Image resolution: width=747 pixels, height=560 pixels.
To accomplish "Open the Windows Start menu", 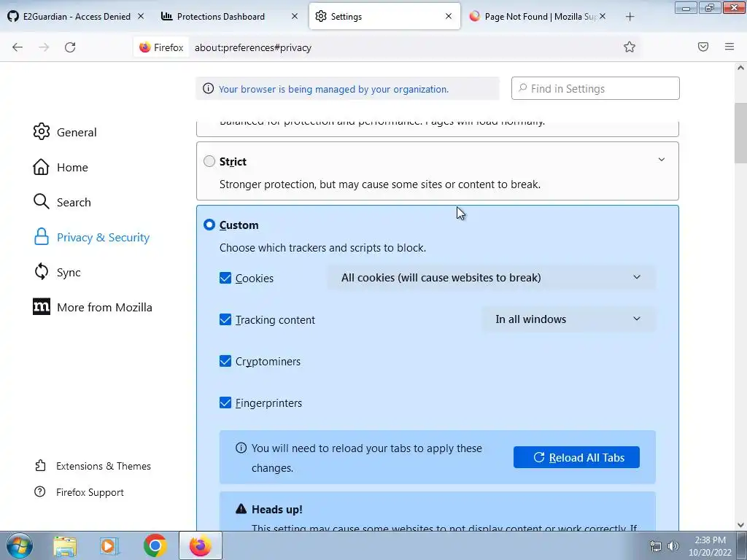I will [x=20, y=545].
